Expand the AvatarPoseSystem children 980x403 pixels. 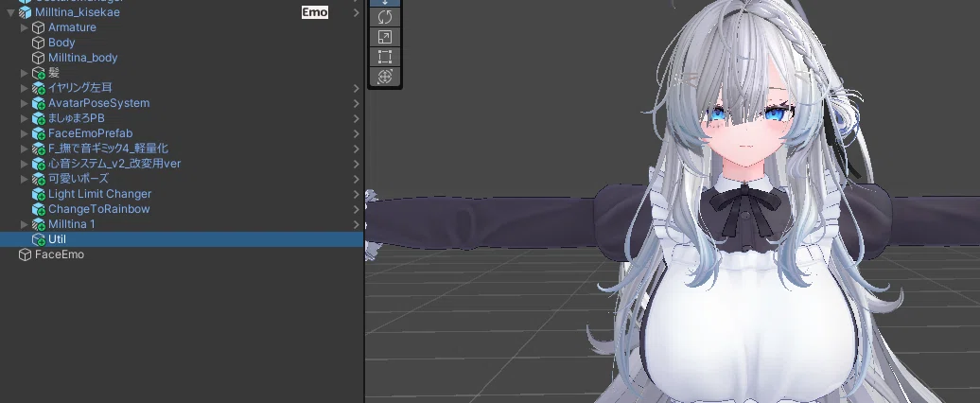[25, 103]
